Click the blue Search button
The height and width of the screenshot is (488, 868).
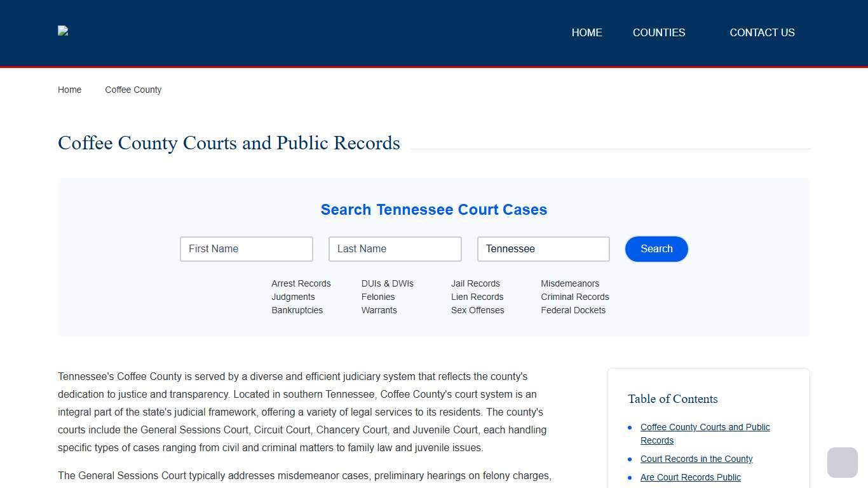click(x=656, y=248)
